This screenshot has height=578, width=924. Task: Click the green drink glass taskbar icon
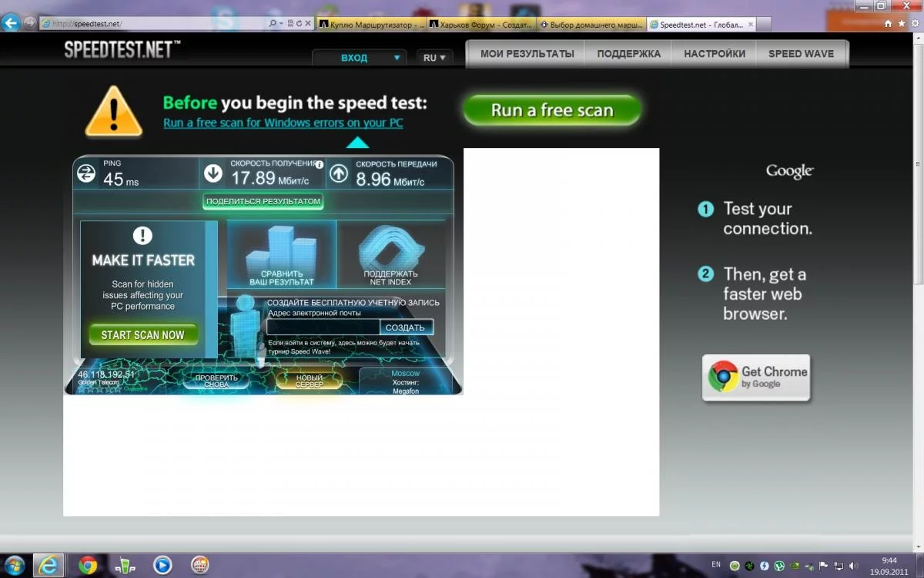pos(125,566)
